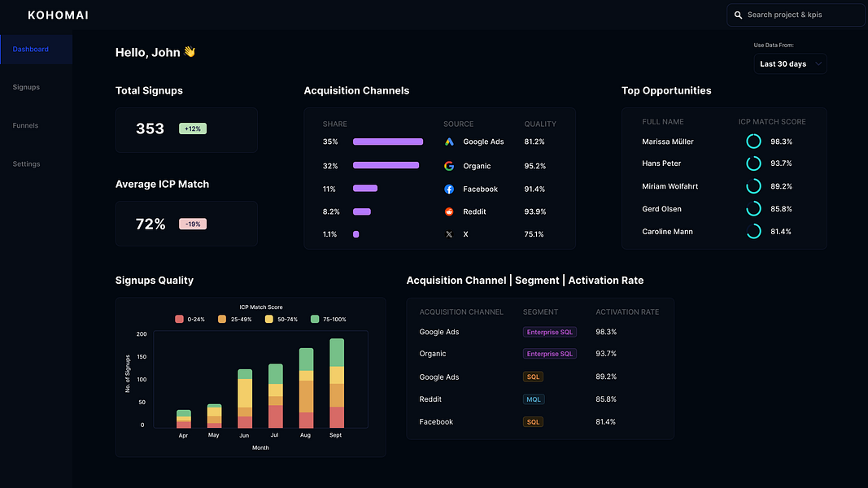This screenshot has width=868, height=488.
Task: Click the X logo icon
Action: tap(449, 234)
